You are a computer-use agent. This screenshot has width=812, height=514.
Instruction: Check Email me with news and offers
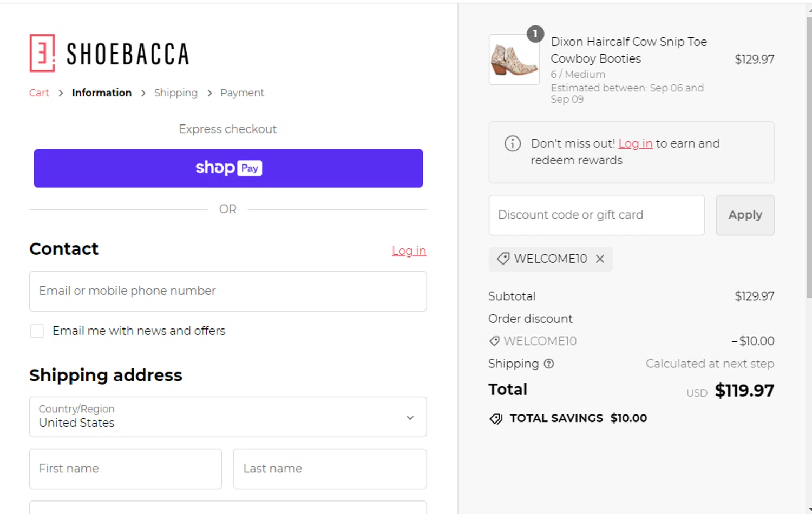[37, 331]
